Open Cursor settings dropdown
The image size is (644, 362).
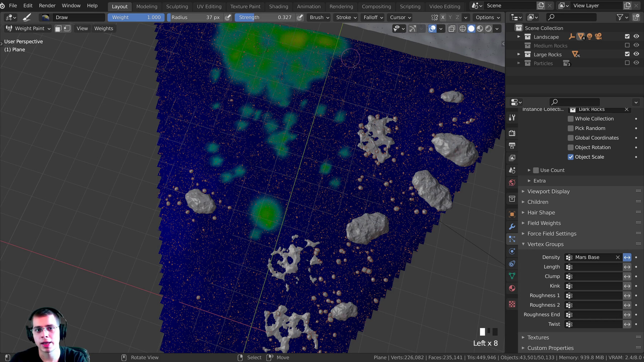[400, 17]
